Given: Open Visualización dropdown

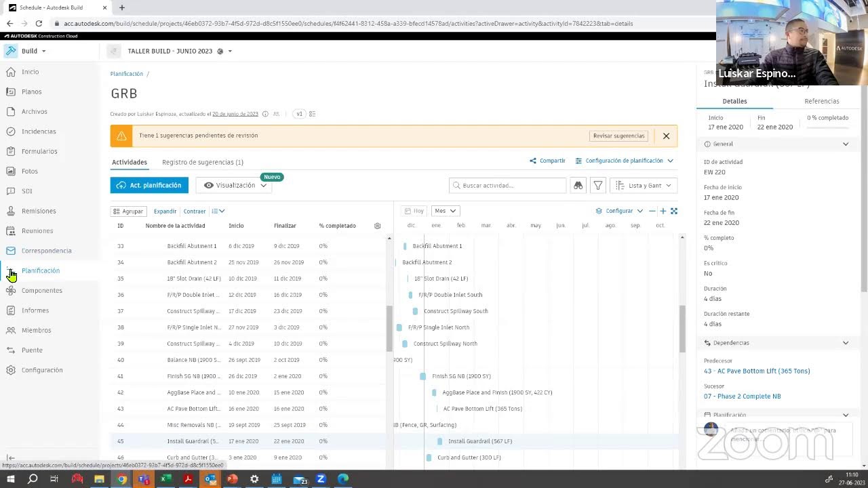Looking at the screenshot, I should point(234,185).
